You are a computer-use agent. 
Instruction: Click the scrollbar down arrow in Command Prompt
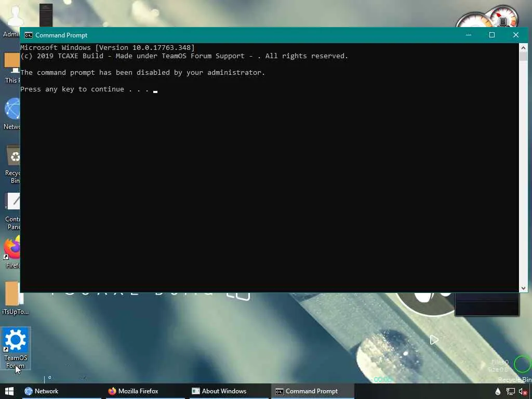point(523,288)
